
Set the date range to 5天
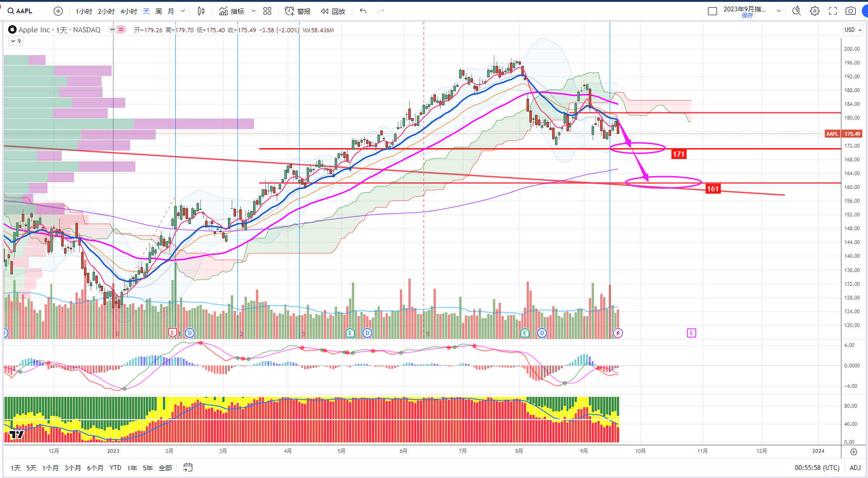[31, 468]
